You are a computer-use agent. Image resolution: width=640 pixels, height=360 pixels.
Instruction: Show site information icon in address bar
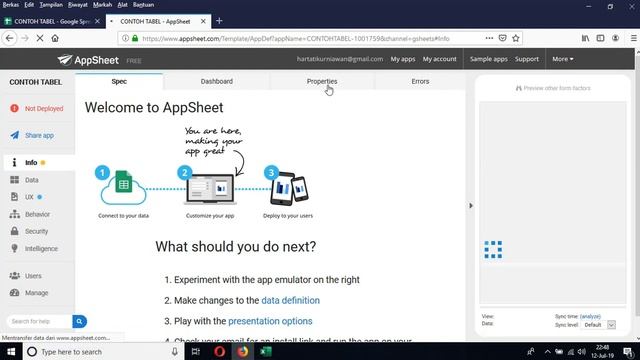(x=125, y=38)
